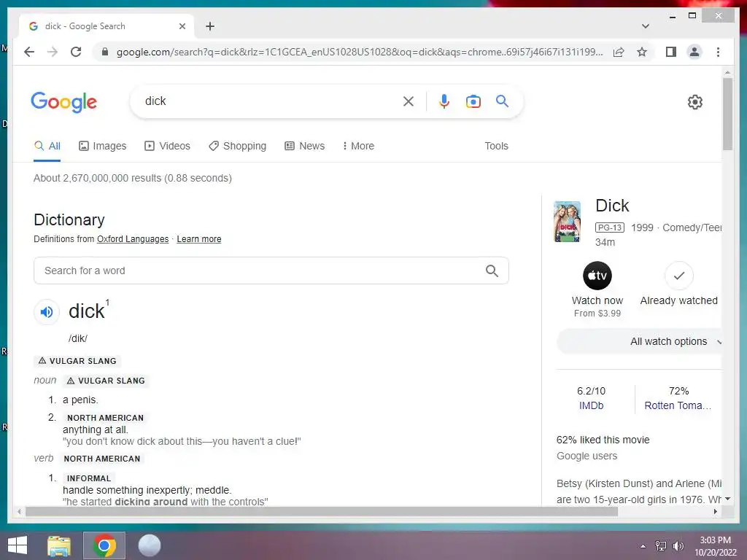Open the search Tools options

tap(496, 146)
